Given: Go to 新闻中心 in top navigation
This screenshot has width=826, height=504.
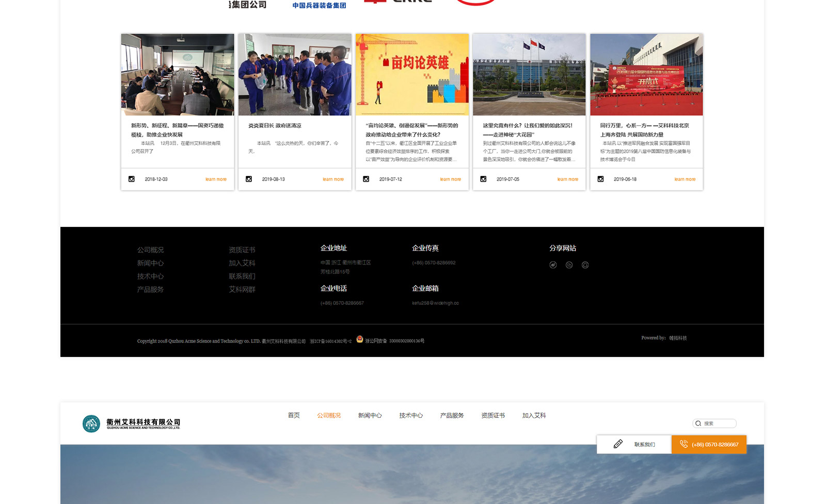Looking at the screenshot, I should tap(370, 415).
